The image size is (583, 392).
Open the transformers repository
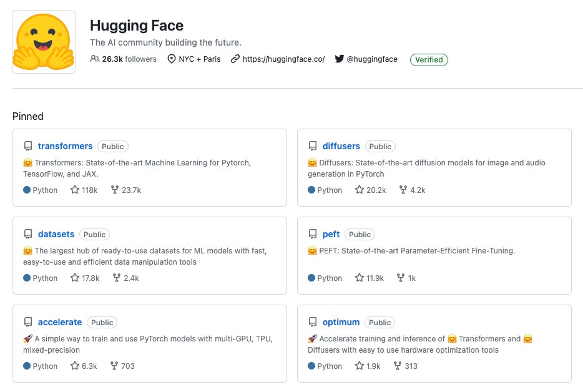[65, 146]
